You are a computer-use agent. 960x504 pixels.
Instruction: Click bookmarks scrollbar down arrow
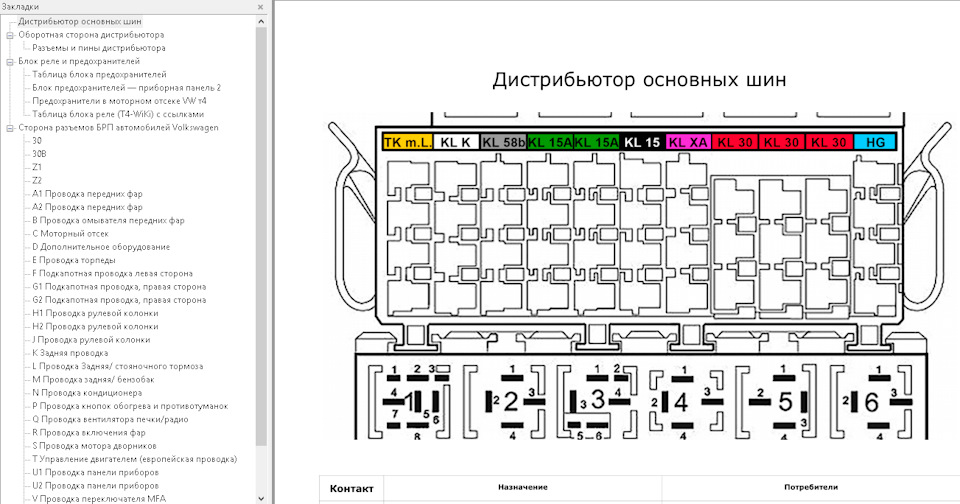tap(261, 498)
